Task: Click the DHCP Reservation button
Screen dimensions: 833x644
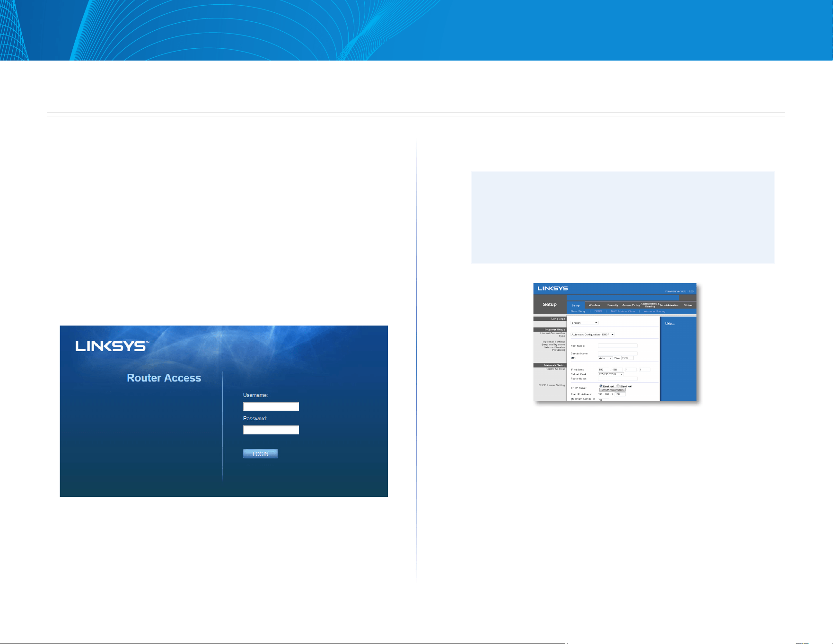Action: (x=613, y=390)
